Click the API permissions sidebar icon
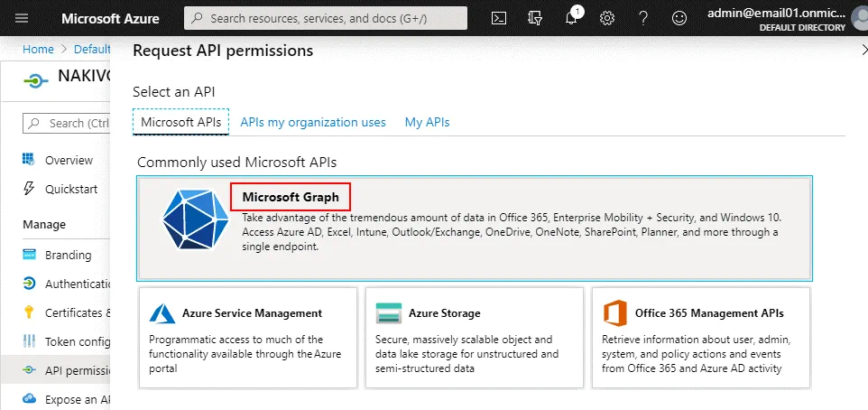Viewport: 868px width, 410px height. point(29,370)
